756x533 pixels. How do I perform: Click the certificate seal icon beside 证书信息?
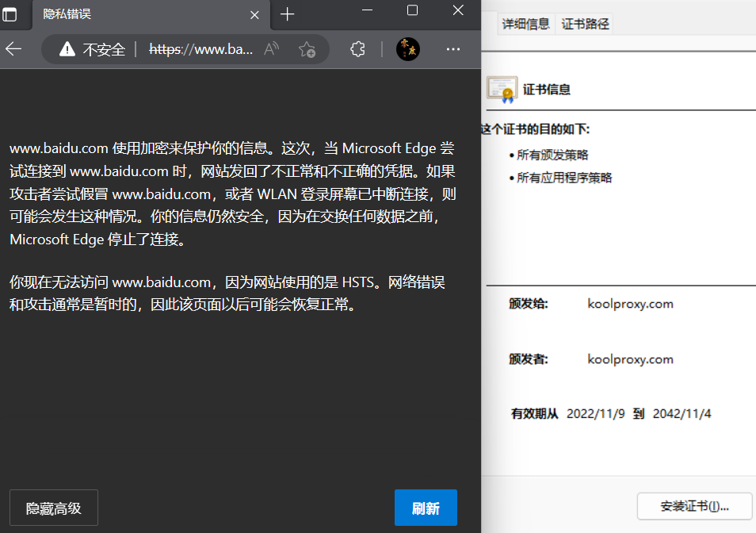(502, 89)
